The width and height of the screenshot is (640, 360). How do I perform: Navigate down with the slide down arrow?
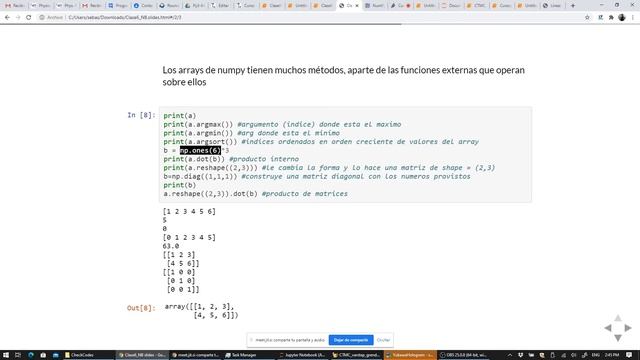(618, 338)
